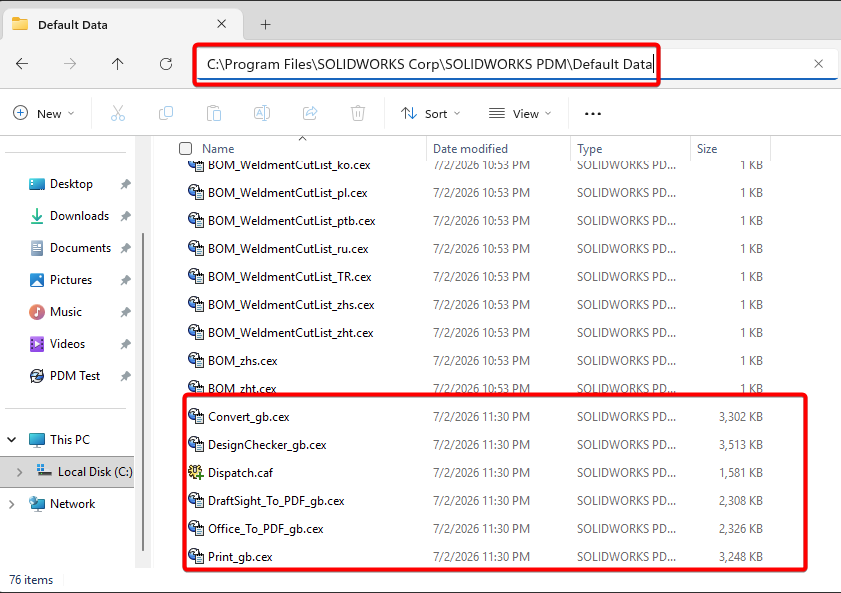This screenshot has width=841, height=593.
Task: Open the PDM Test pinned folder
Action: pyautogui.click(x=75, y=376)
